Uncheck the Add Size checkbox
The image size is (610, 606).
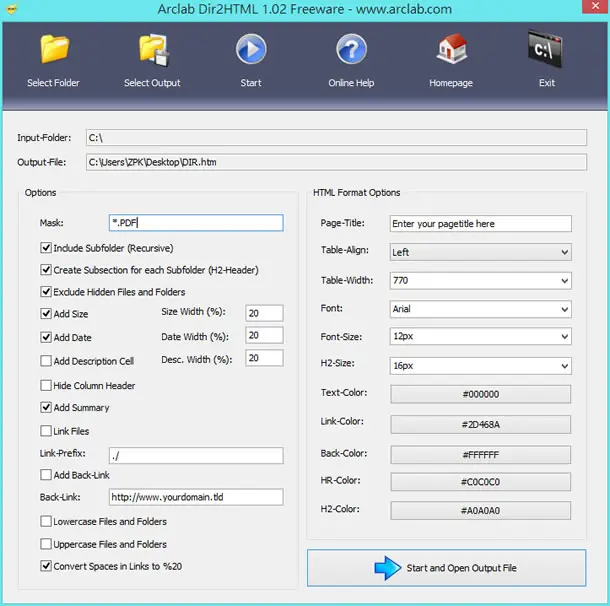46,314
